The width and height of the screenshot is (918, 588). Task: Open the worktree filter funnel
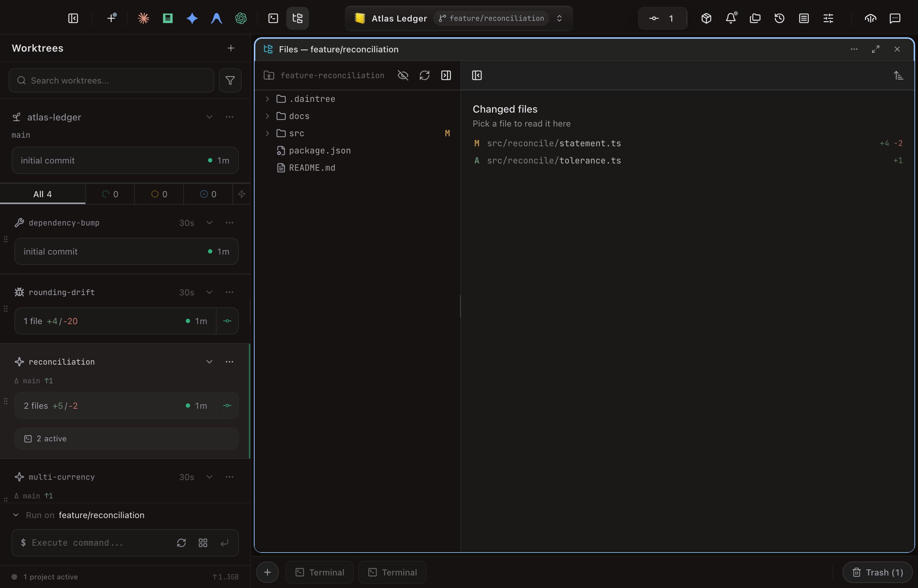pyautogui.click(x=230, y=81)
